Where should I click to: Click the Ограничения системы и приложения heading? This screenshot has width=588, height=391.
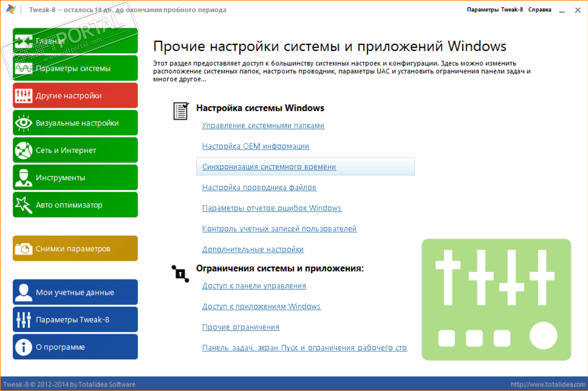coord(280,268)
